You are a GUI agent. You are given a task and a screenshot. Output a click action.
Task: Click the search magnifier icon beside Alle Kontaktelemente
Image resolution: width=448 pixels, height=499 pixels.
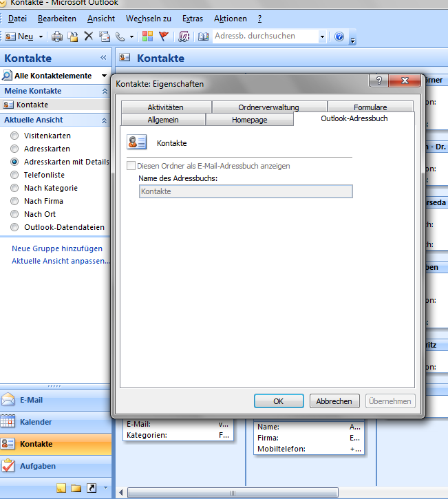7,76
